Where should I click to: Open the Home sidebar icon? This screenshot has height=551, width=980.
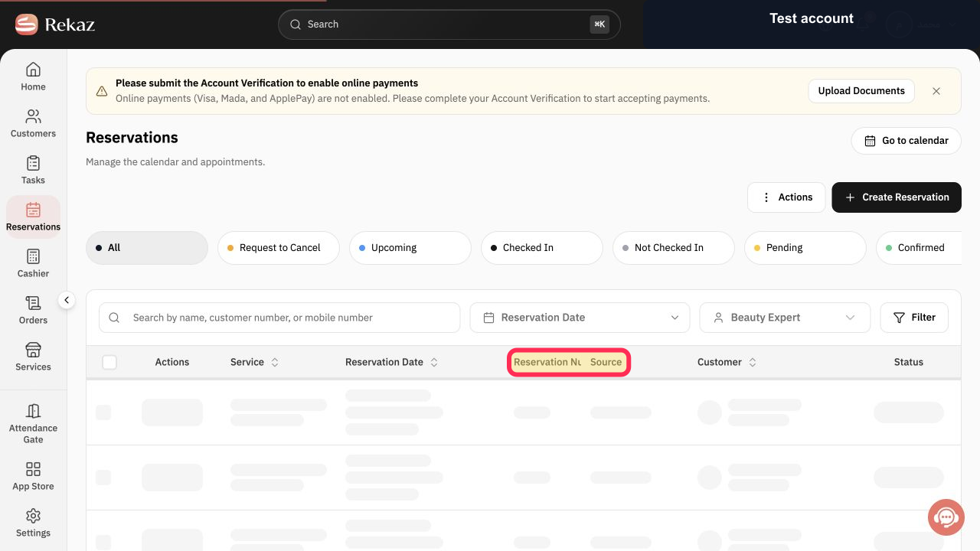(x=33, y=70)
